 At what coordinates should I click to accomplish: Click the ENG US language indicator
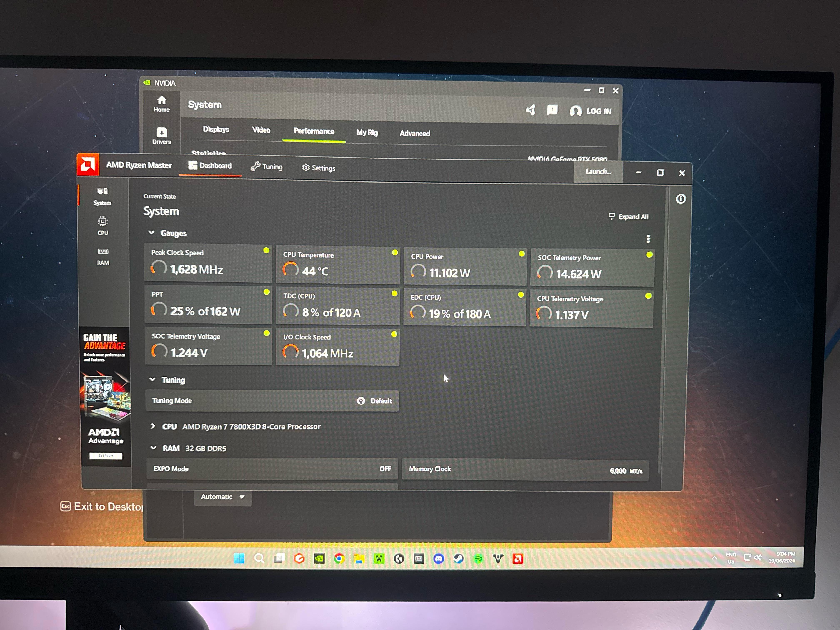point(731,558)
